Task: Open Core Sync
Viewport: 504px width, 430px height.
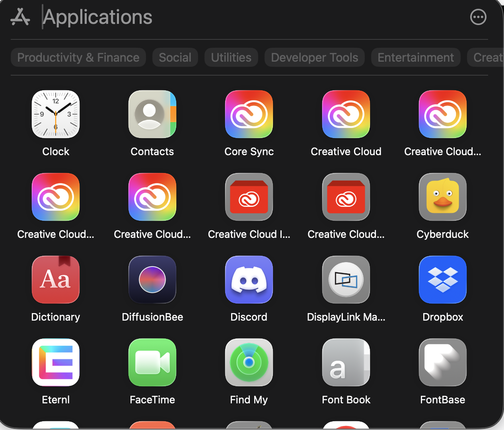Action: [249, 114]
